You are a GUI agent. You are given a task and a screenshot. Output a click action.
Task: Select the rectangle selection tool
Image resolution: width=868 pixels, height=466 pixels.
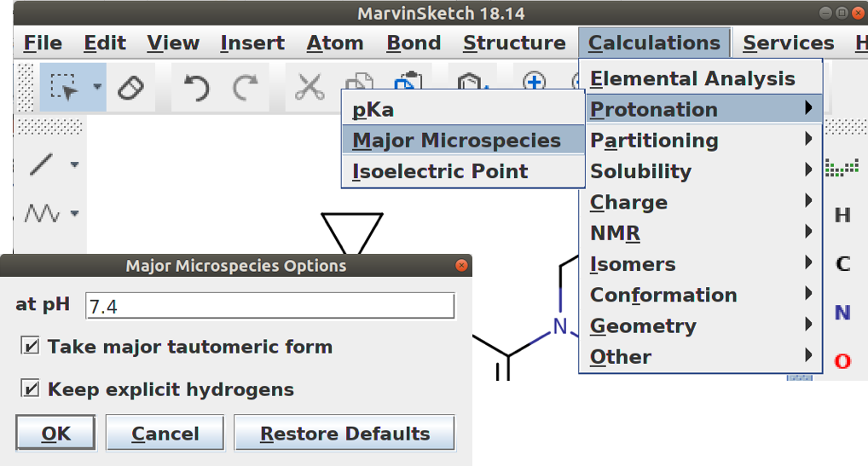(64, 88)
